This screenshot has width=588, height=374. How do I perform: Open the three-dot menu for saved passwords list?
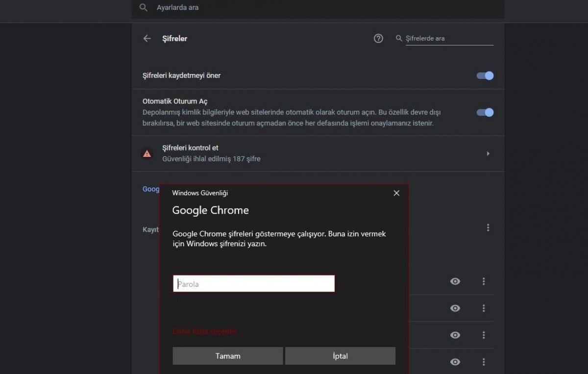point(488,227)
